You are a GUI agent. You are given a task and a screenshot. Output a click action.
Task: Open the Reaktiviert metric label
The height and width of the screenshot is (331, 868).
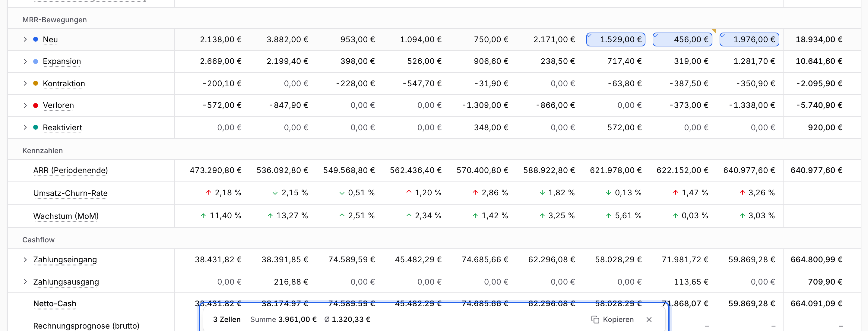pos(62,128)
